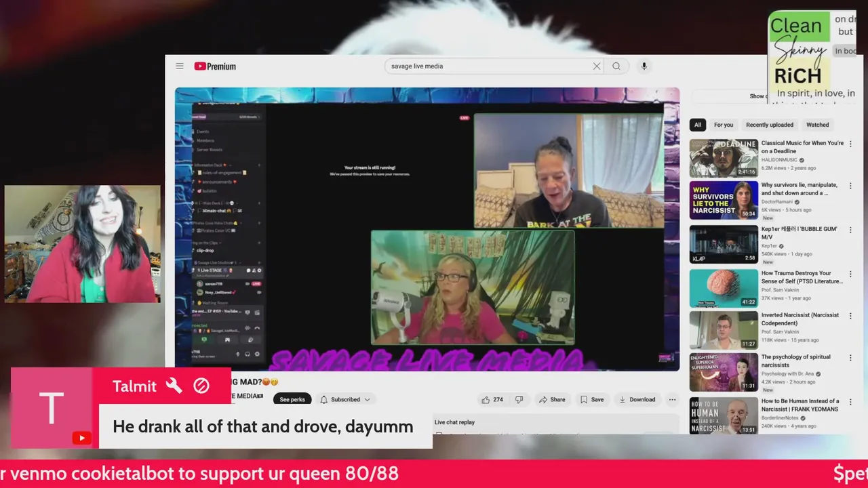This screenshot has width=868, height=488.
Task: Click the Kep1er BUBBLE GUM M/V title
Action: click(800, 233)
